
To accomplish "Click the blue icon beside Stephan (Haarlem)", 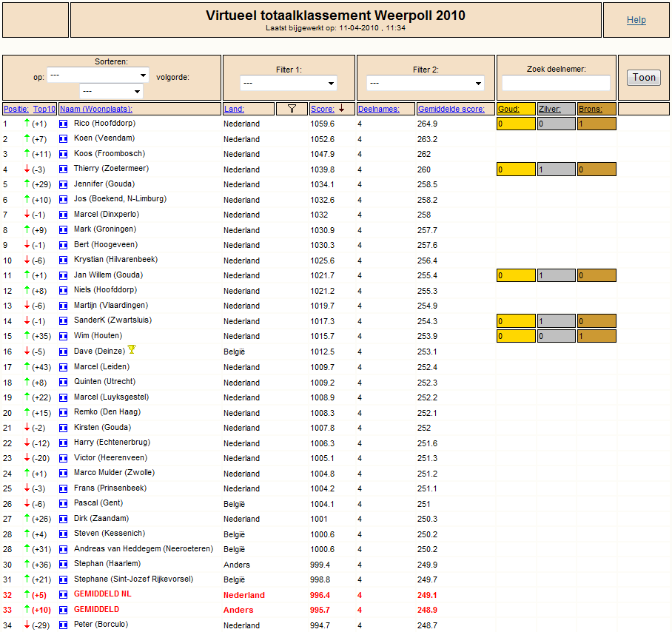I will (64, 565).
